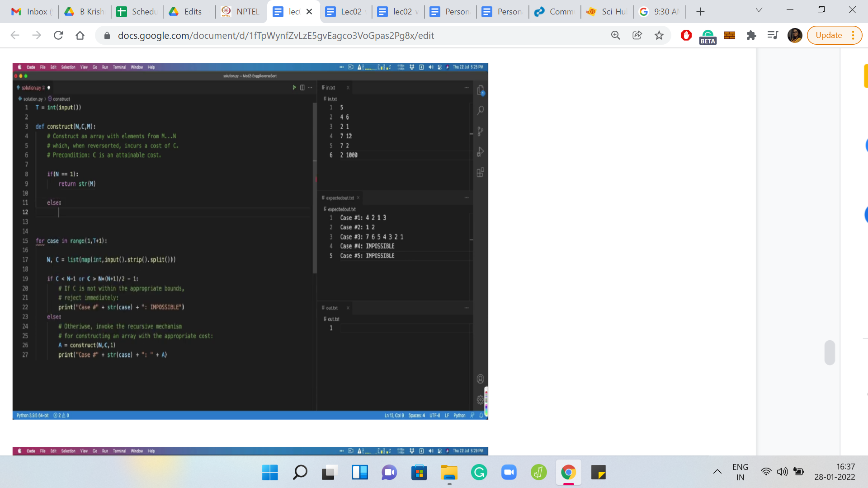Image resolution: width=868 pixels, height=488 pixels.
Task: Open Sticky Notes from the taskbar
Action: point(598,473)
